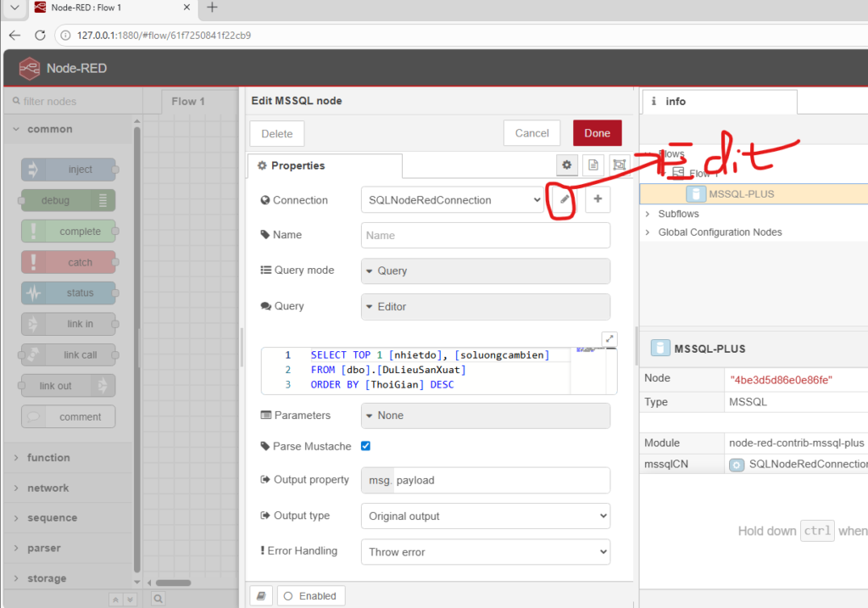868x608 pixels.
Task: Click the Cancel button
Action: 531,133
